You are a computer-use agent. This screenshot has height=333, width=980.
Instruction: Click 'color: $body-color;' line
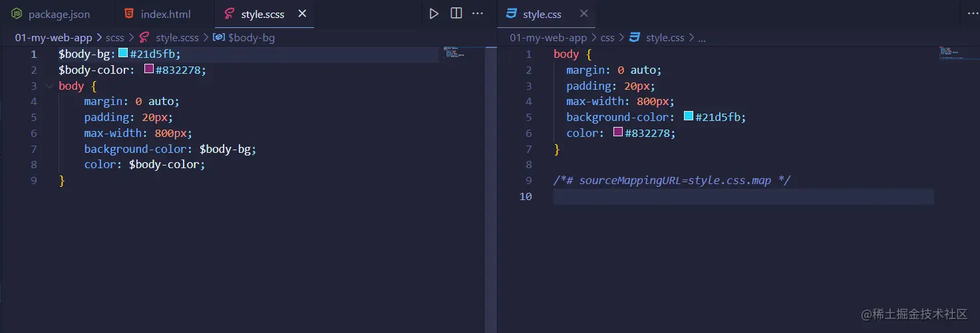click(144, 164)
